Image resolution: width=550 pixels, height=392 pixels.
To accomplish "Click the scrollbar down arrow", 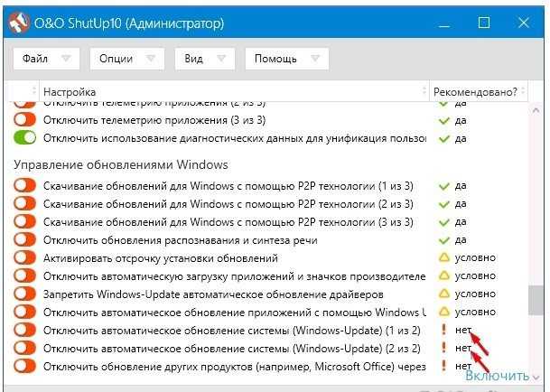I will point(536,378).
